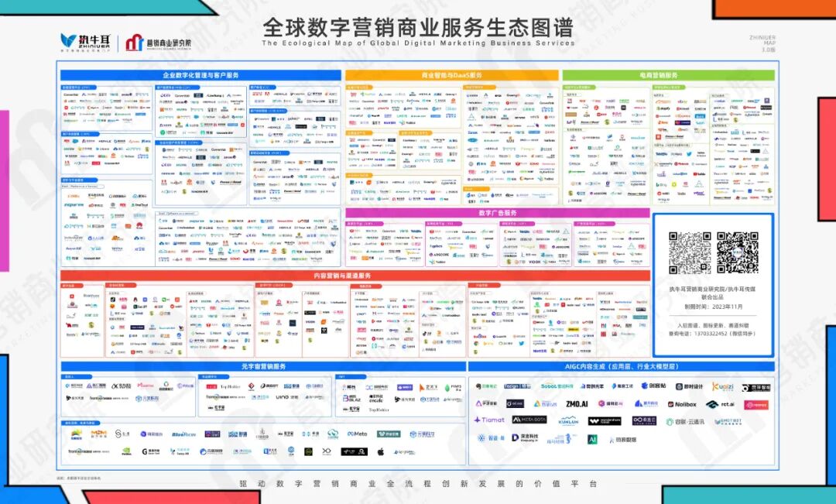The width and height of the screenshot is (836, 504).
Task: Select the rct.ai logo
Action: 721,404
